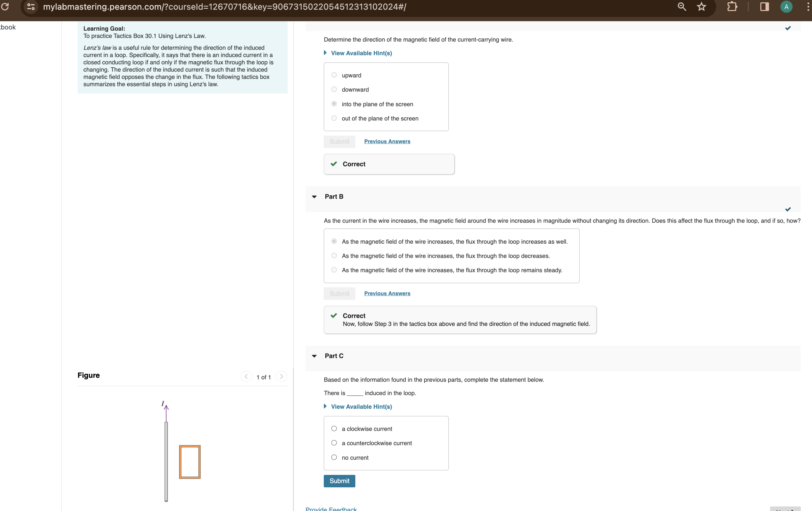Image resolution: width=812 pixels, height=511 pixels.
Task: Reload the current page
Action: pyautogui.click(x=5, y=6)
